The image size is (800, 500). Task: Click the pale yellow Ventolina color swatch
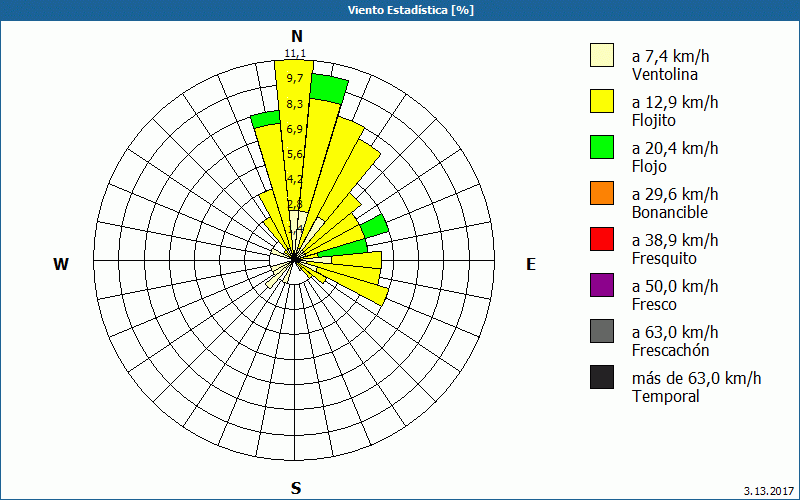[602, 55]
